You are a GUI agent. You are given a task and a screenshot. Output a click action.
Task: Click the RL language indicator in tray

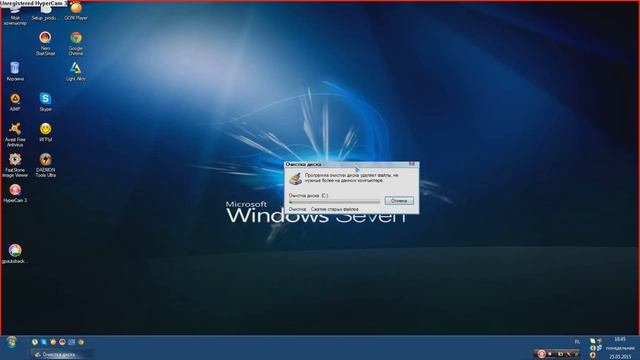point(577,342)
